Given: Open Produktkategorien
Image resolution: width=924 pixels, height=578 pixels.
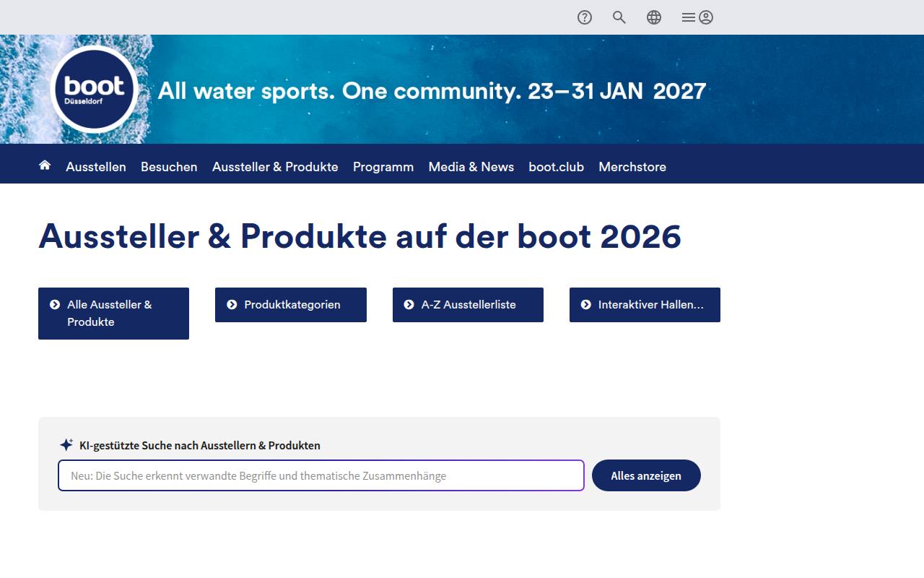Looking at the screenshot, I should coord(291,305).
